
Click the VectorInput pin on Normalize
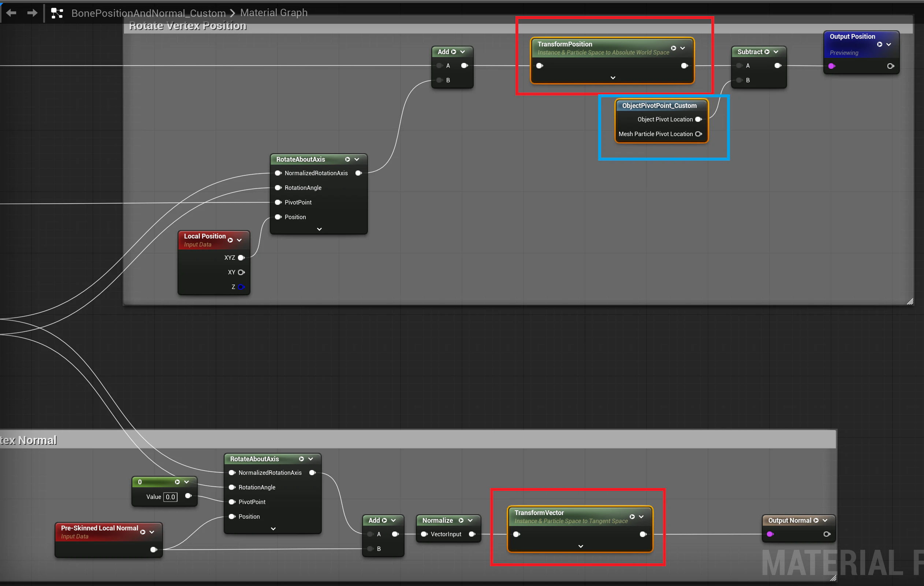[x=424, y=534]
